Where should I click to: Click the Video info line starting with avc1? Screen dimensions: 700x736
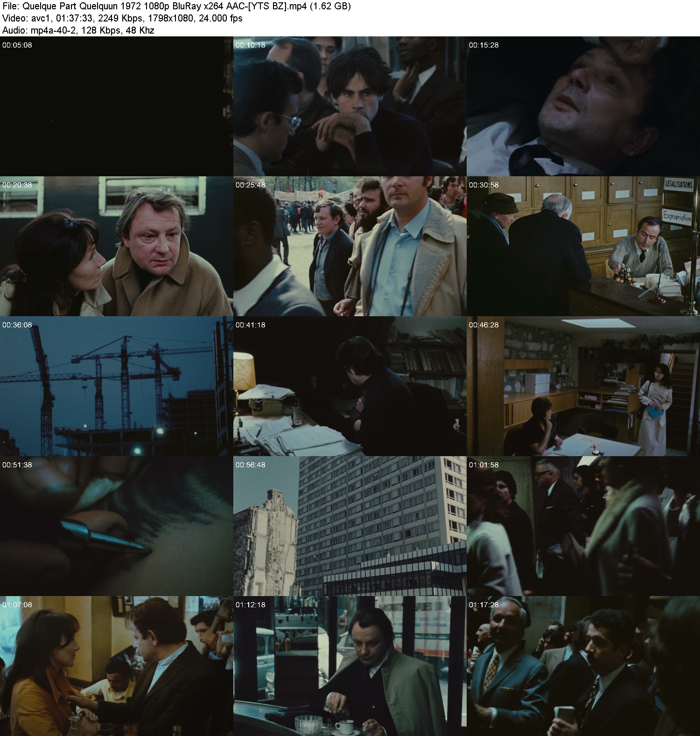pos(122,19)
